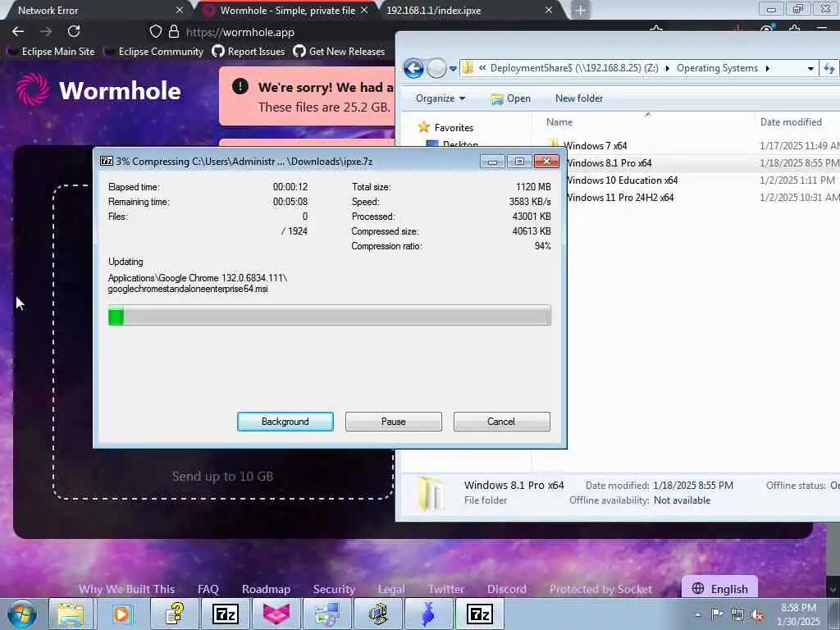The image size is (840, 630).
Task: Open a new browser tab
Action: 581,10
